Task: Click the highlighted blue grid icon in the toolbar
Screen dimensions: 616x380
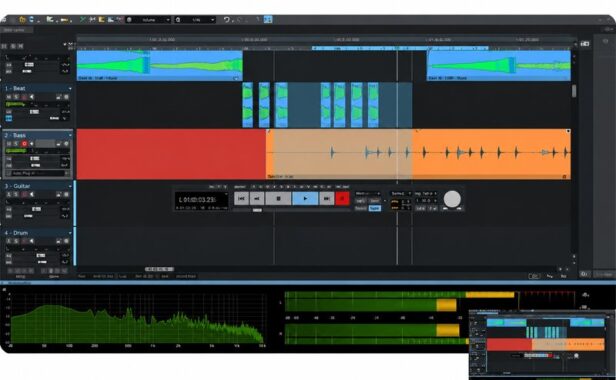Action: click(x=268, y=19)
